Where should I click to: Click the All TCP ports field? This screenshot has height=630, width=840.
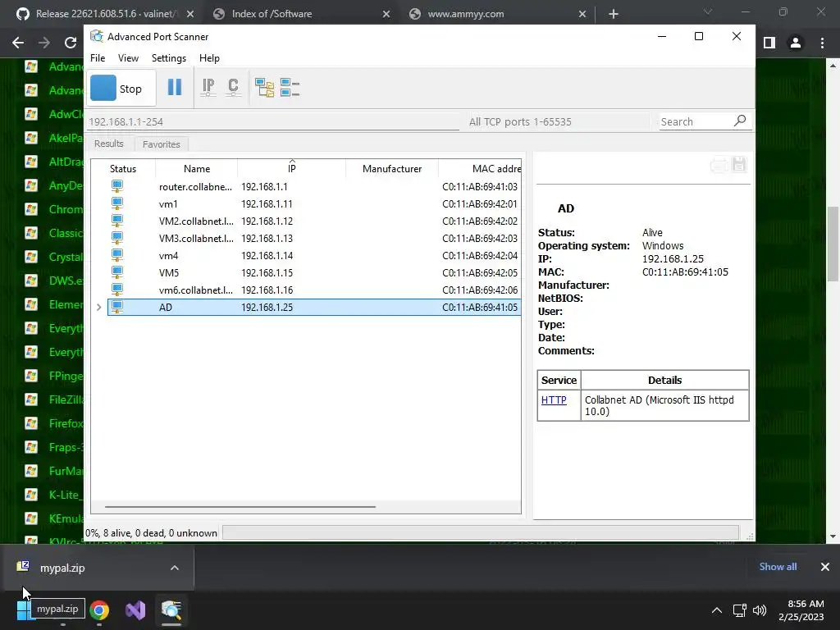(x=557, y=121)
